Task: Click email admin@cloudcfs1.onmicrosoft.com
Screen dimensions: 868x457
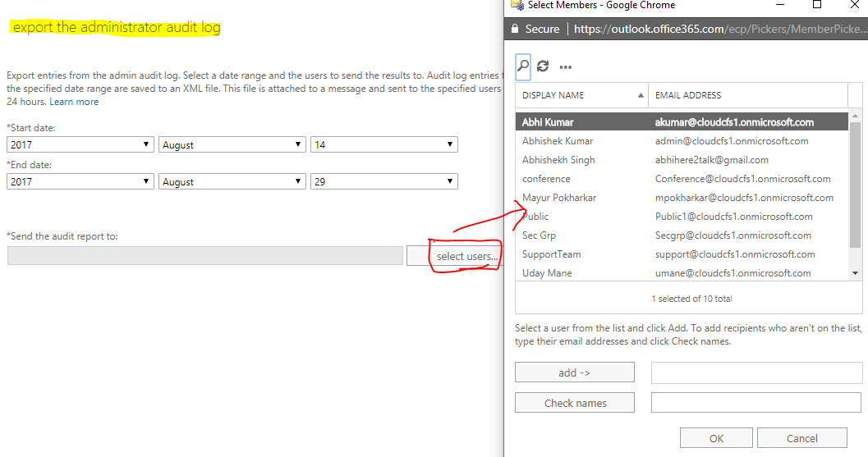Action: [x=732, y=141]
